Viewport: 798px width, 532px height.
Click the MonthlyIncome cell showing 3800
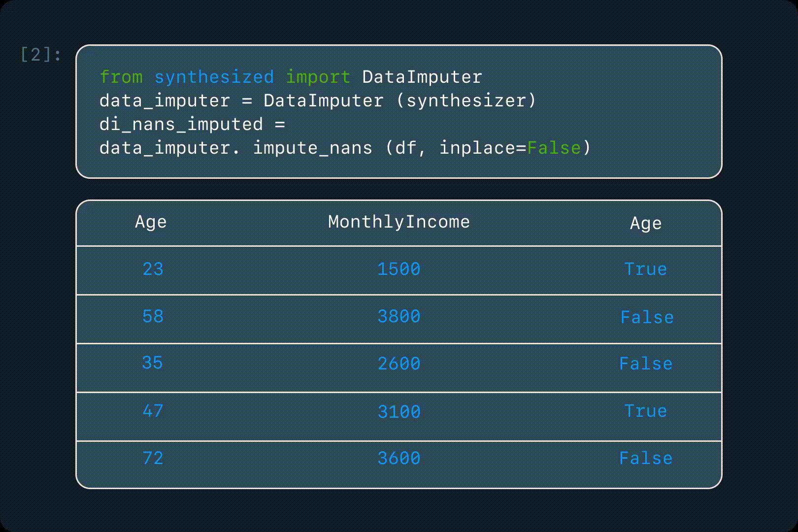399,316
